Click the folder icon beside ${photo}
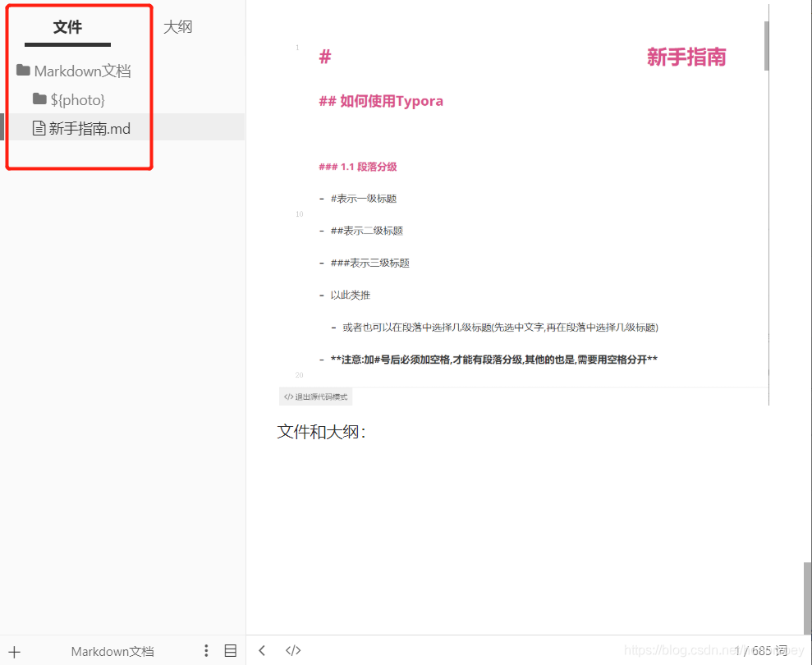The width and height of the screenshot is (812, 665). click(39, 99)
